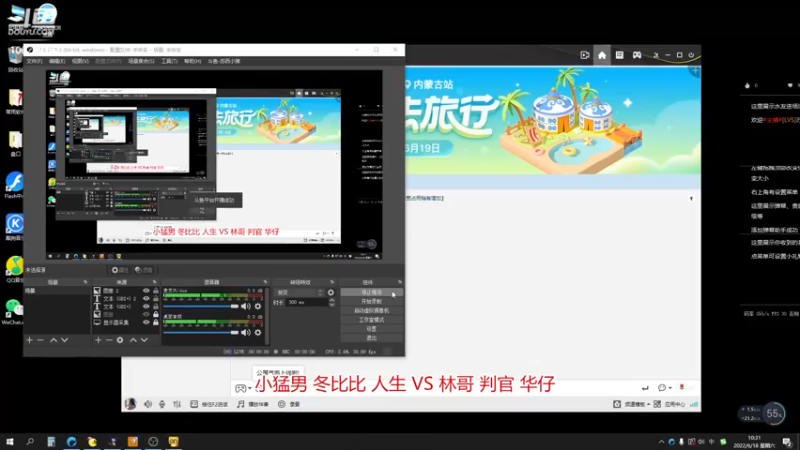Add a new scene with the plus icon
Image resolution: width=800 pixels, height=450 pixels.
click(30, 340)
